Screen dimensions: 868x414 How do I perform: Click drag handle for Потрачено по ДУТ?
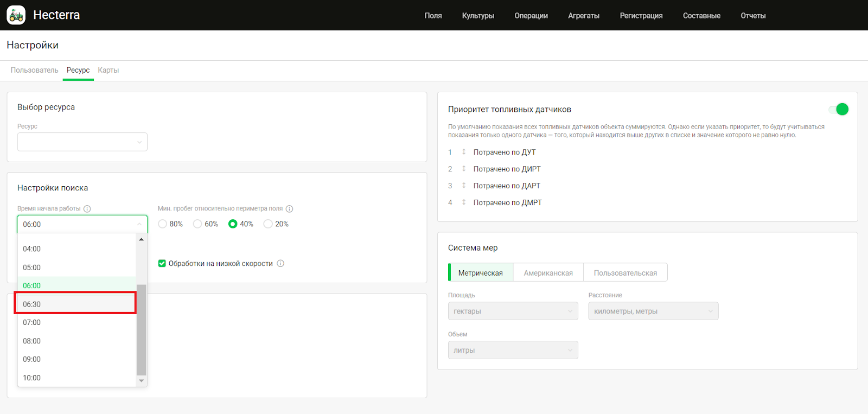click(x=464, y=152)
